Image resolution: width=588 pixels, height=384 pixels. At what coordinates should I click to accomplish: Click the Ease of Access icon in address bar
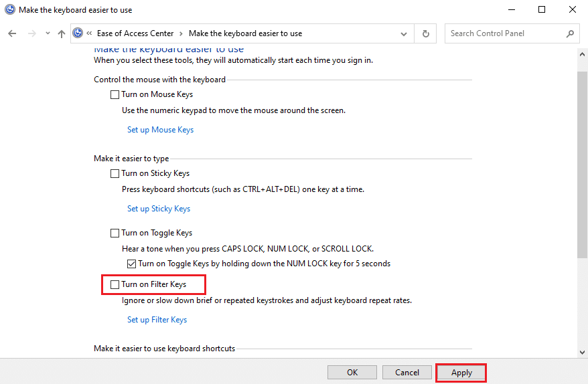78,33
